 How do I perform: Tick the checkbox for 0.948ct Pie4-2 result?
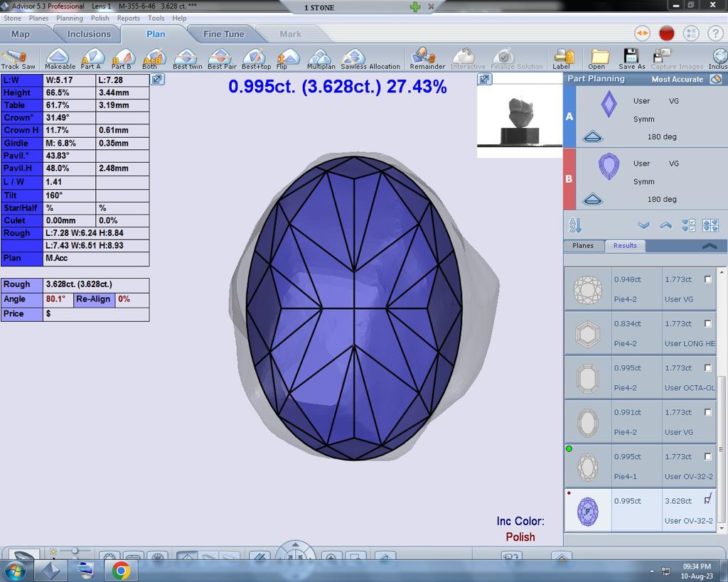tap(707, 279)
